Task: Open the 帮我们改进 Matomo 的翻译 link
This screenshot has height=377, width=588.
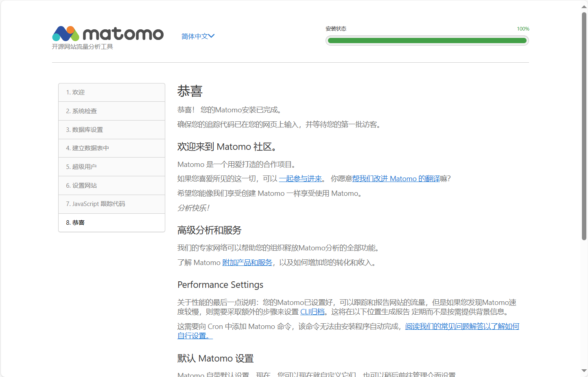Action: click(396, 179)
